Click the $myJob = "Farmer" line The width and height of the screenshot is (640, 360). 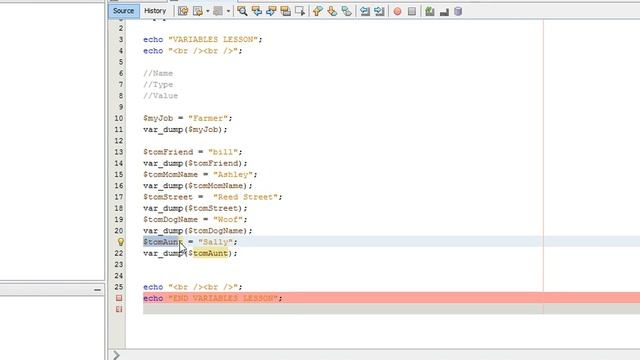coord(187,118)
